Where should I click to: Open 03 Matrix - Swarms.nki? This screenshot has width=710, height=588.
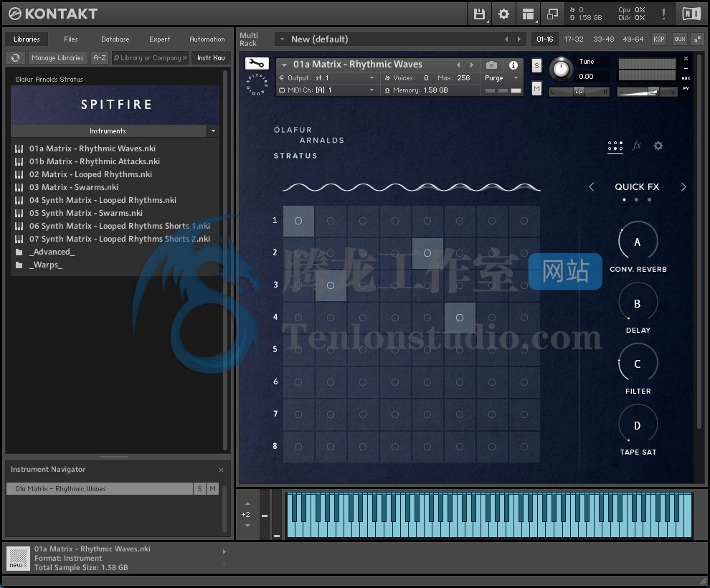point(74,187)
